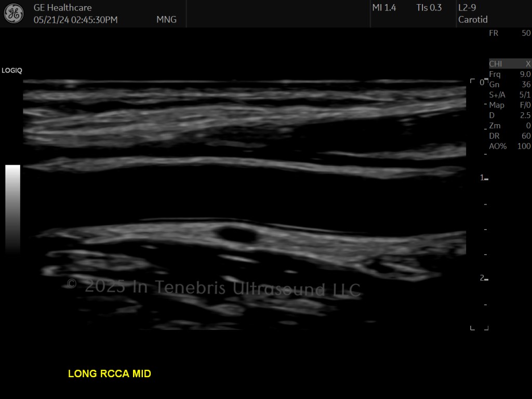
Task: Click the FR 50 frame rate readout
Action: (x=510, y=33)
